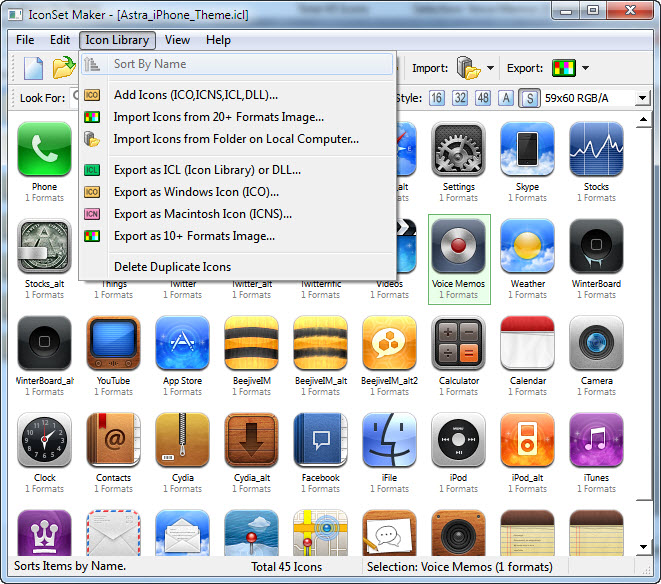This screenshot has height=584, width=661.
Task: Select the WinterBoard icon
Action: point(596,245)
